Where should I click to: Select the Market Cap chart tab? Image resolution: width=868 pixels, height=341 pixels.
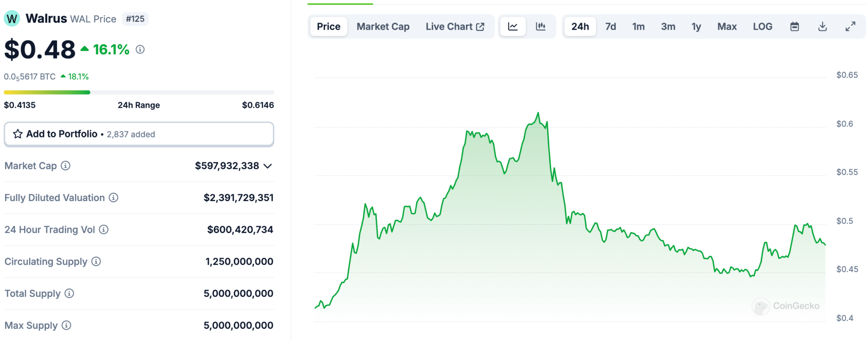(x=383, y=27)
